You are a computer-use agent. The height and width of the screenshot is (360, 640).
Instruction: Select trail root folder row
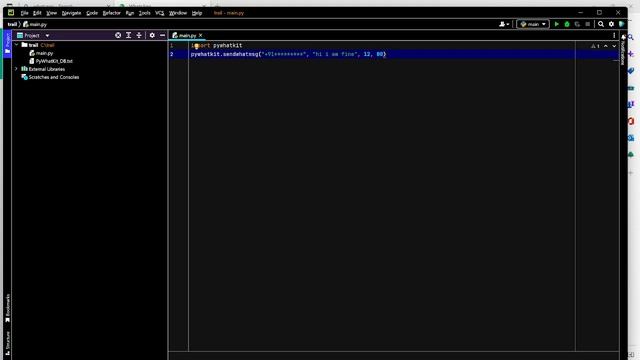90,45
